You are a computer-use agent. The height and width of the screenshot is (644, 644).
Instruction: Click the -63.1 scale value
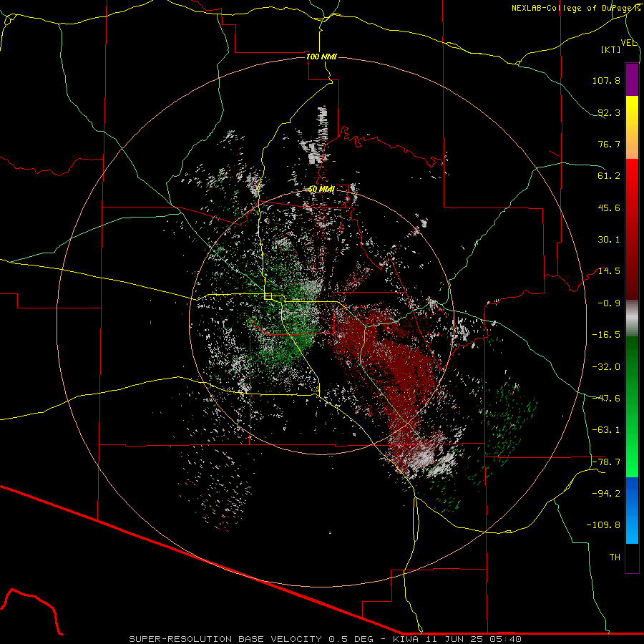tap(606, 430)
